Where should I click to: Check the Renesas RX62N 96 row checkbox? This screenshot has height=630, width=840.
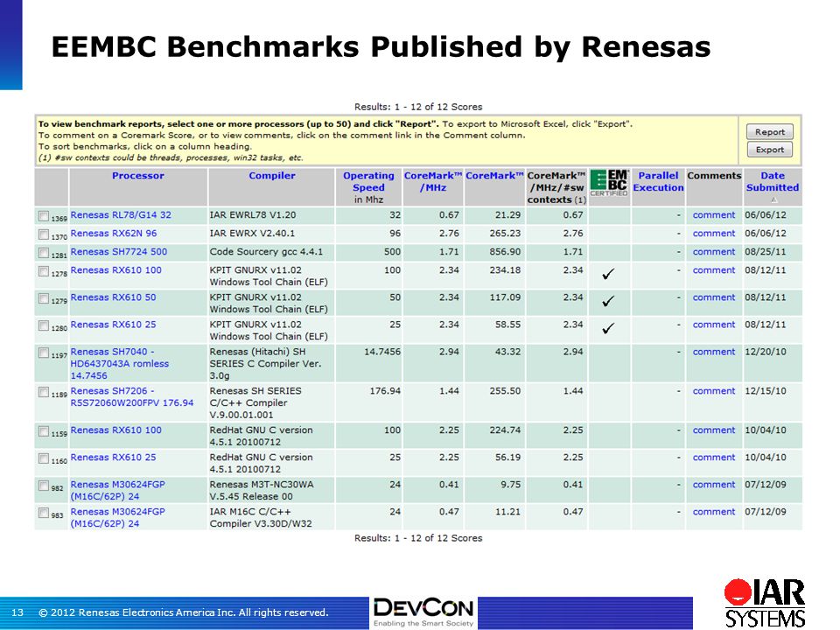point(44,234)
